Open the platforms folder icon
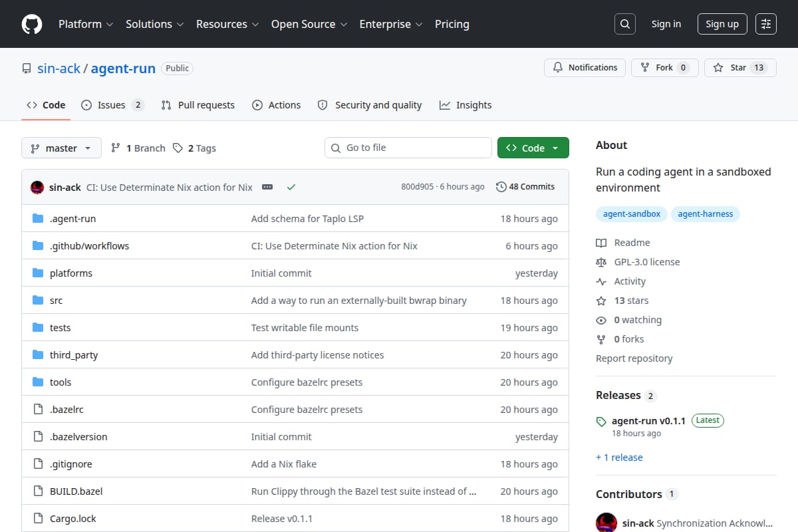This screenshot has height=532, width=798. pos(38,273)
